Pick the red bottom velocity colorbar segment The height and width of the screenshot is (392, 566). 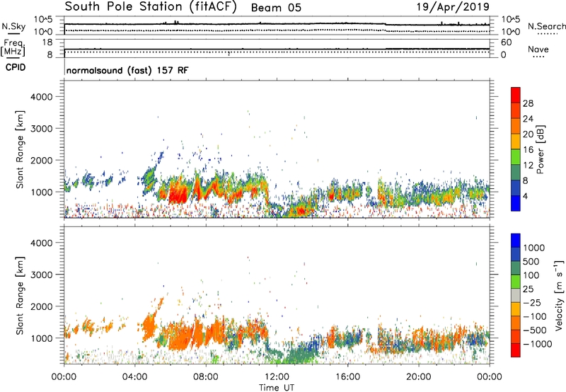[x=516, y=350]
